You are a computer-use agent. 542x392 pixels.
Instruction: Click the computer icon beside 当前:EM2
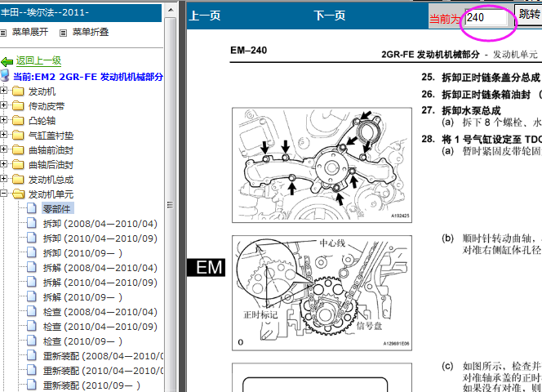pyautogui.click(x=5, y=75)
